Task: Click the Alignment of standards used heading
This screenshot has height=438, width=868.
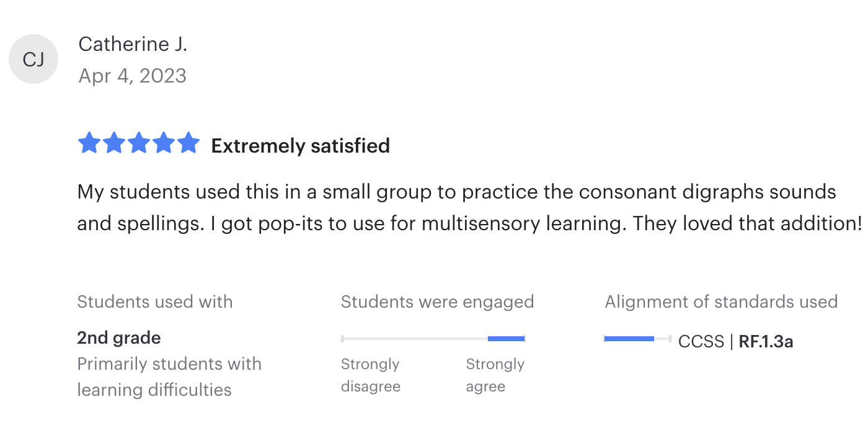Action: [x=721, y=302]
